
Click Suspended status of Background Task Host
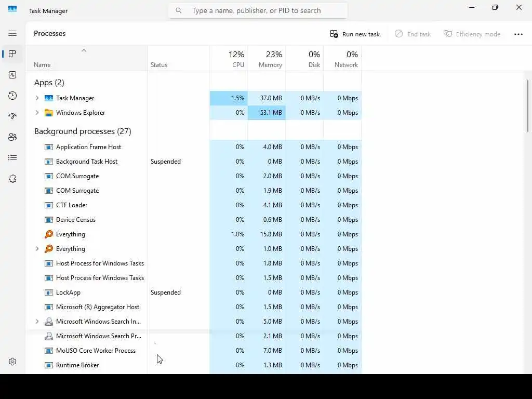pos(166,162)
